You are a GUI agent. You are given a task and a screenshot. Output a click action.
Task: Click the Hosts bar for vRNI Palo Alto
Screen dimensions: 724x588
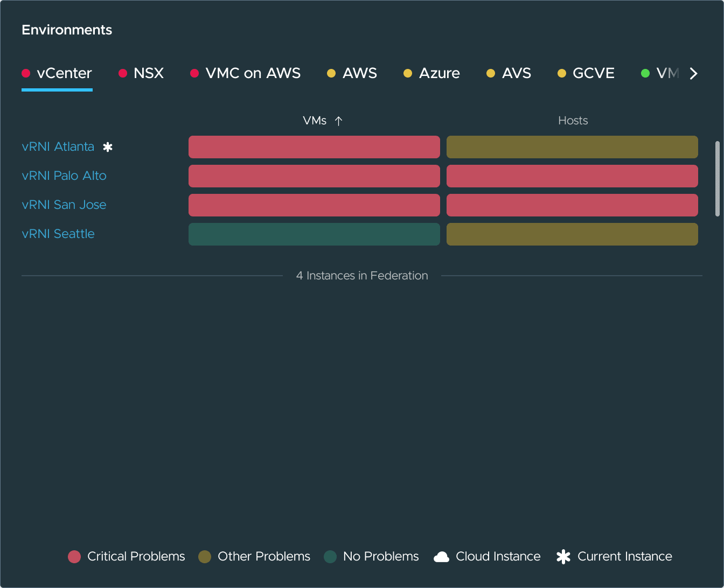(572, 176)
